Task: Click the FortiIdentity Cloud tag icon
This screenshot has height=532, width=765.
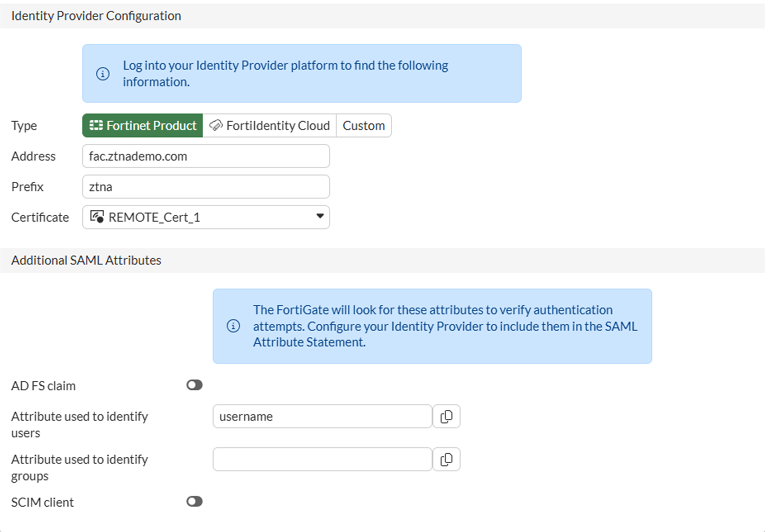Action: click(x=216, y=125)
